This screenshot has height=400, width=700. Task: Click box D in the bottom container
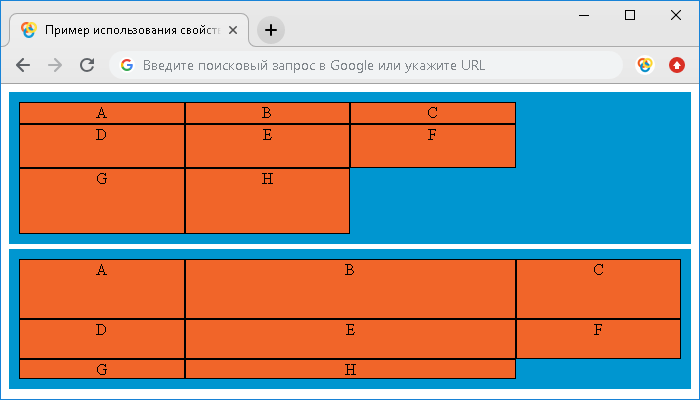point(102,338)
